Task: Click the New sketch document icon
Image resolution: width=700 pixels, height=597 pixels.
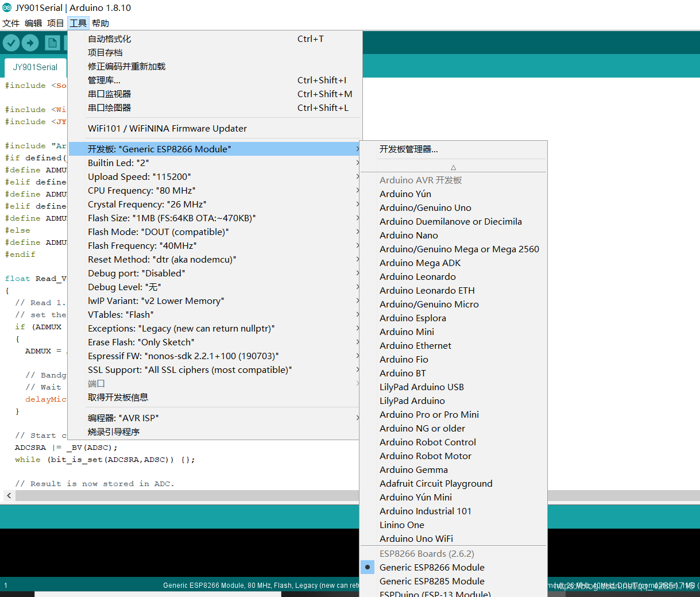Action: (x=52, y=43)
